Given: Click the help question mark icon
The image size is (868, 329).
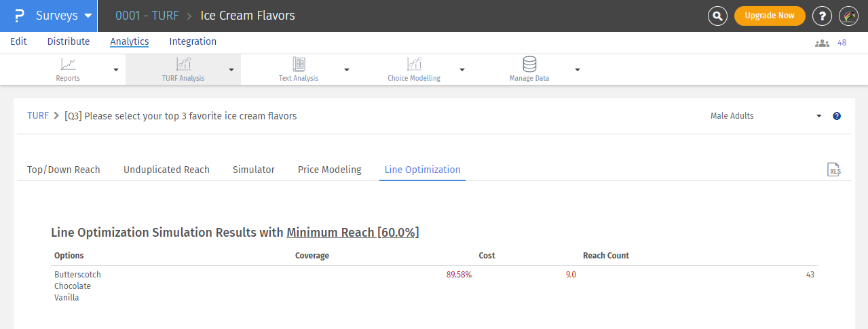Looking at the screenshot, I should (x=822, y=16).
